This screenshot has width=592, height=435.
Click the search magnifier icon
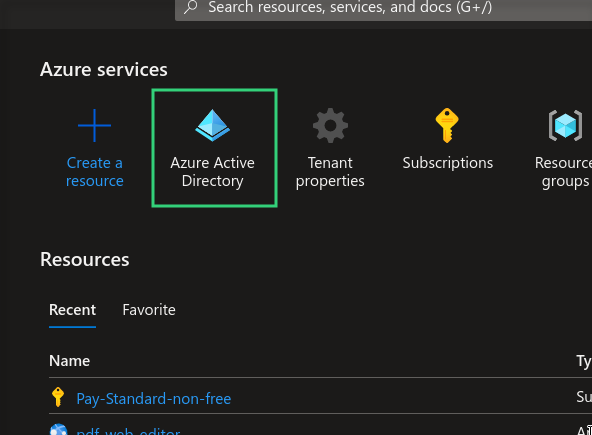191,6
